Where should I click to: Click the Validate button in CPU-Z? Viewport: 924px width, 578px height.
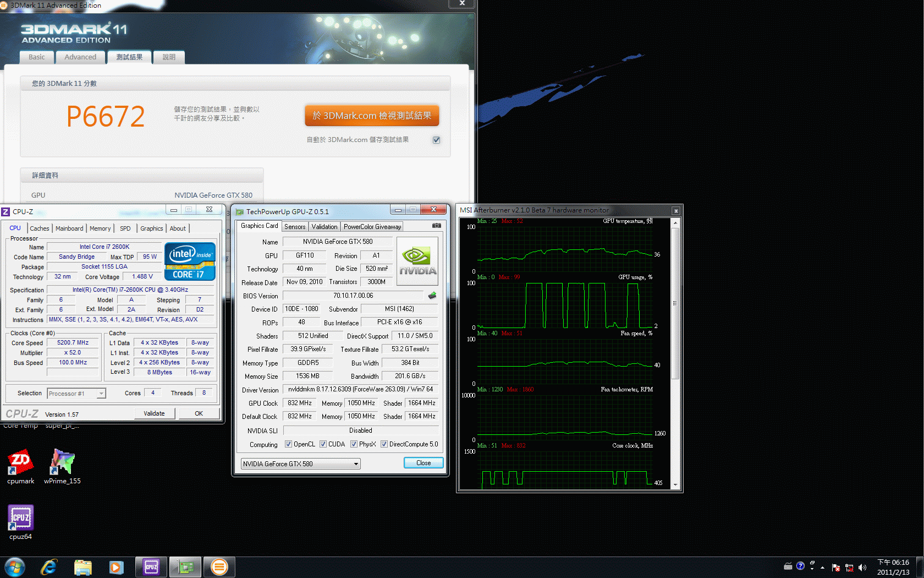154,413
